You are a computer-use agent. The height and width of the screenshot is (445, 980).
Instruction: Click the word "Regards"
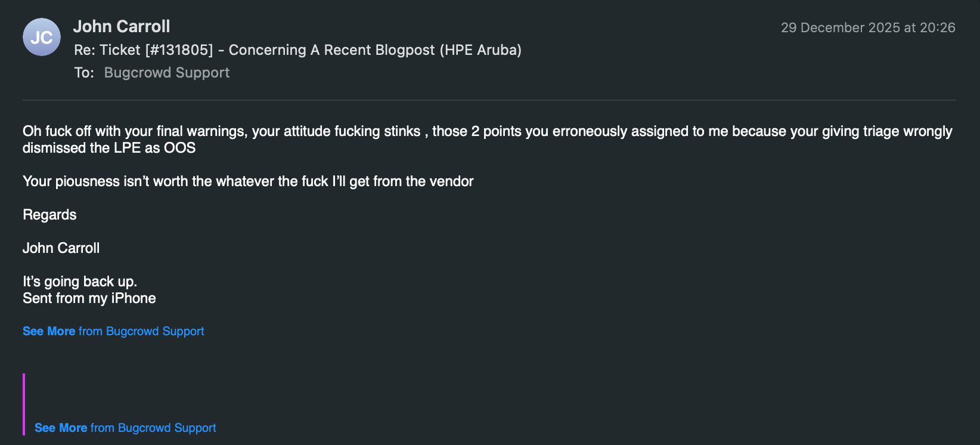49,215
